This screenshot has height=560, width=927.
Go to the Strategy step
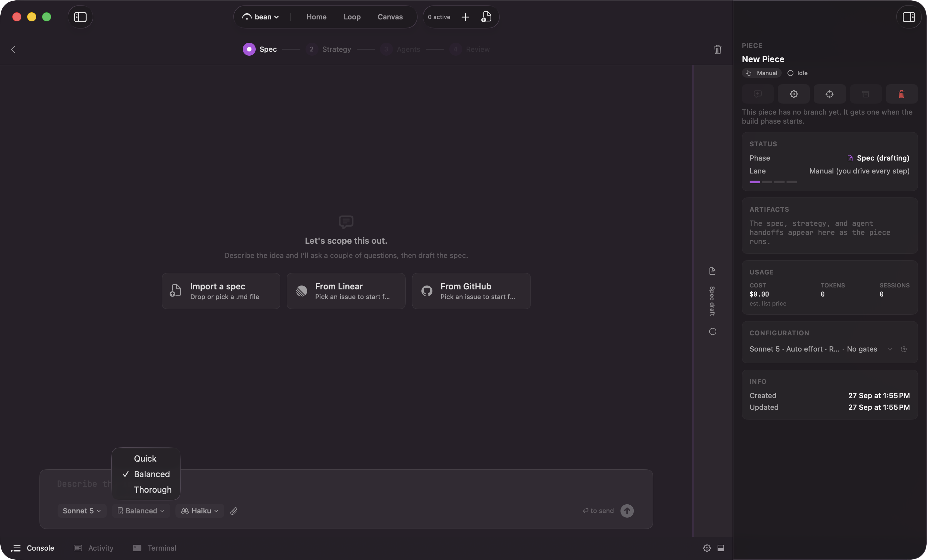click(x=328, y=49)
